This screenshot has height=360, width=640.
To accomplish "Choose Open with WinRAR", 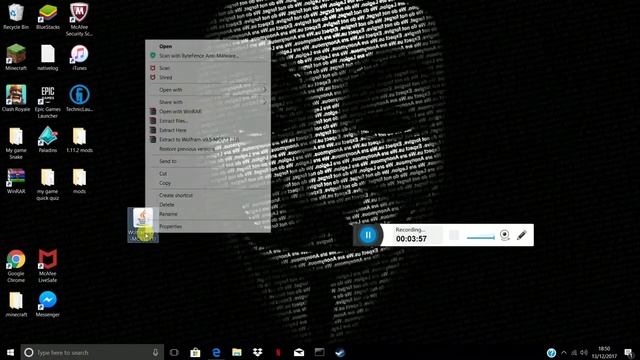I will 208,111.
